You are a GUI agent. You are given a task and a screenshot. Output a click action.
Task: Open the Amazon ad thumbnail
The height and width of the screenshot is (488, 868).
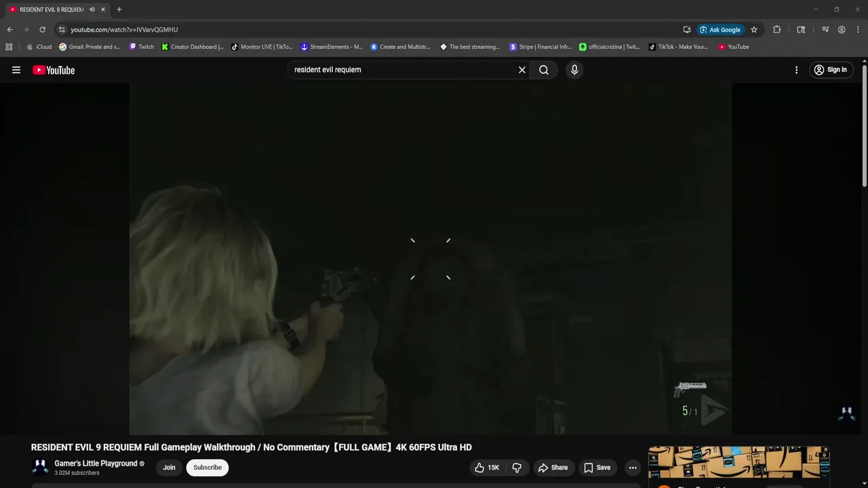pyautogui.click(x=738, y=462)
